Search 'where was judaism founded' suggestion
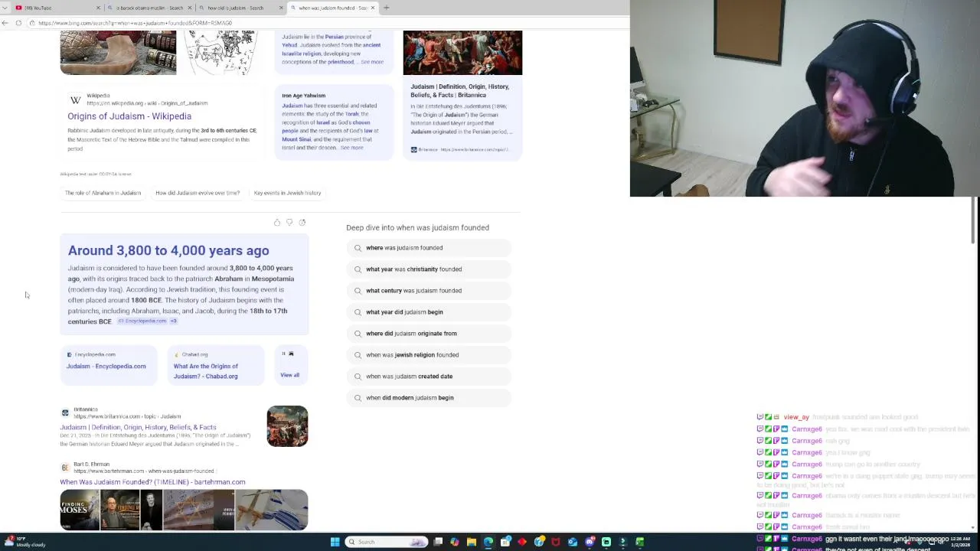 point(429,248)
